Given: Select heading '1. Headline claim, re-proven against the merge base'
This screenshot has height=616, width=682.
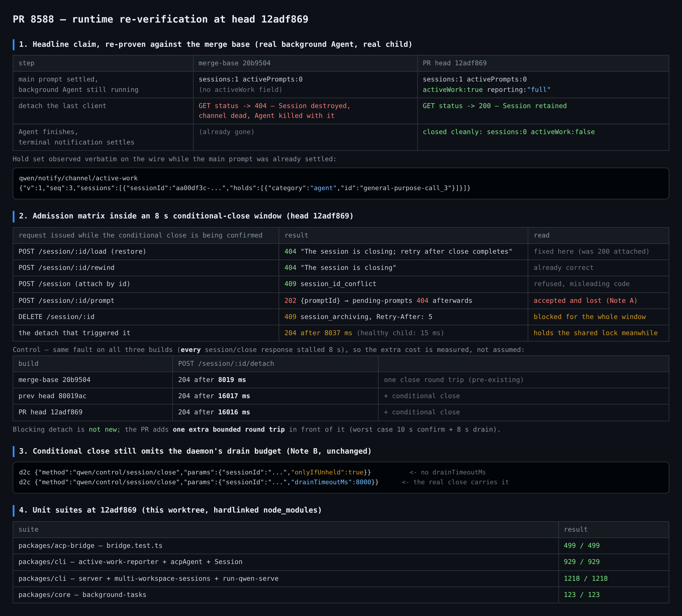Looking at the screenshot, I should click(216, 44).
